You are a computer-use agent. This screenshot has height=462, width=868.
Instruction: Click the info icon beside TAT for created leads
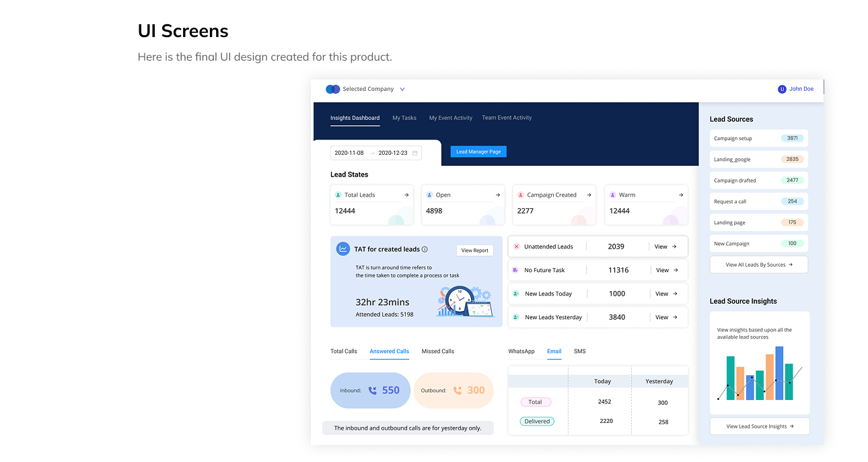(425, 249)
